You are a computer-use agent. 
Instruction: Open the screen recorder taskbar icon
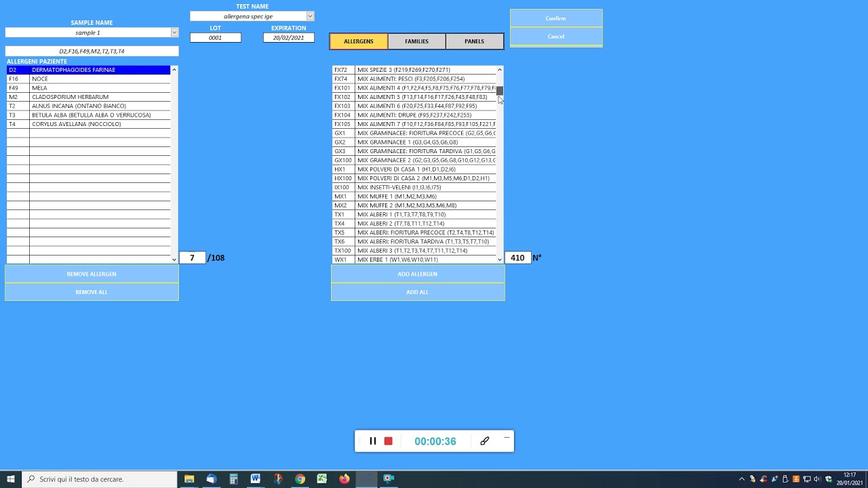pyautogui.click(x=389, y=479)
